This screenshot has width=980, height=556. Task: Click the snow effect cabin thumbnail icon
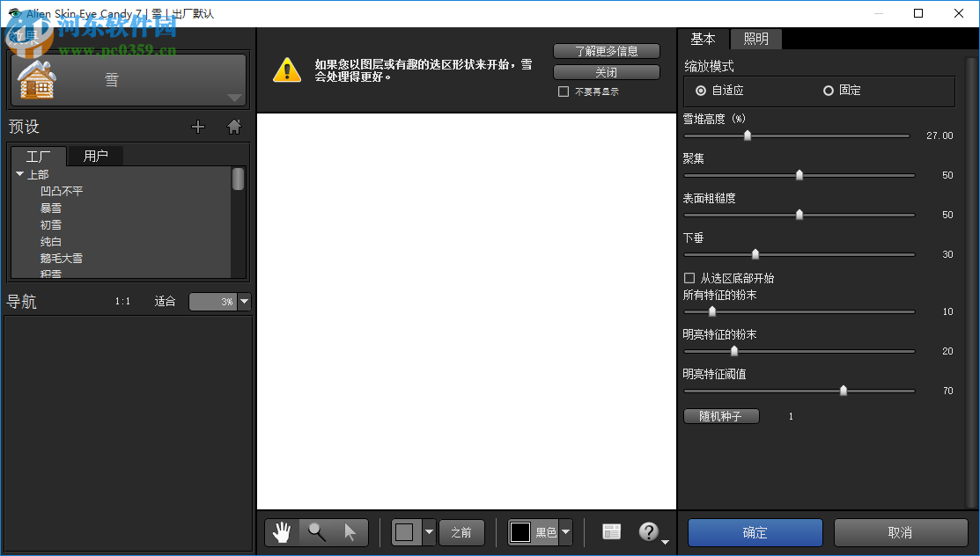coord(36,79)
